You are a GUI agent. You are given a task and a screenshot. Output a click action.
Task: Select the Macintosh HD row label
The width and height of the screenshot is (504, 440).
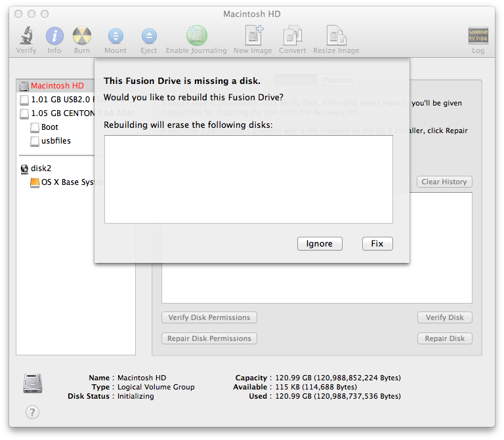pyautogui.click(x=57, y=86)
